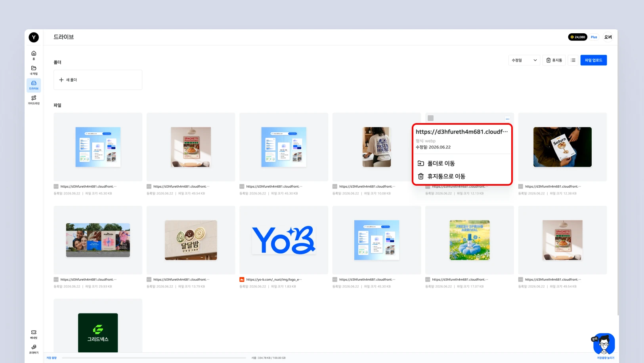The width and height of the screenshot is (644, 363).
Task: Select the 드라이브 drive sidebar icon
Action: (34, 85)
